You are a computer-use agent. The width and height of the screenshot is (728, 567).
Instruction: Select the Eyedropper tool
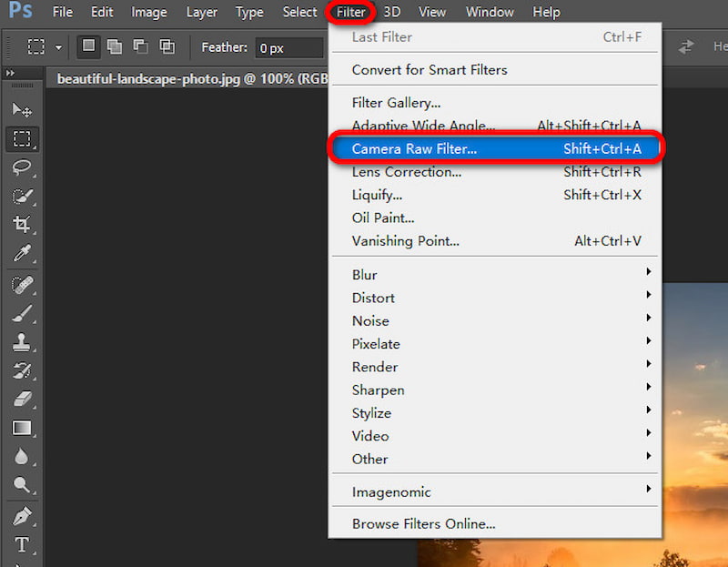[22, 253]
